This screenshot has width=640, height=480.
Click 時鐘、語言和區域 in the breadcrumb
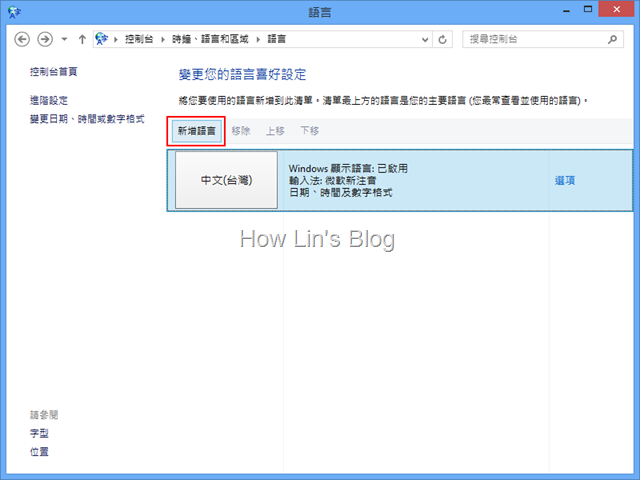tap(210, 39)
